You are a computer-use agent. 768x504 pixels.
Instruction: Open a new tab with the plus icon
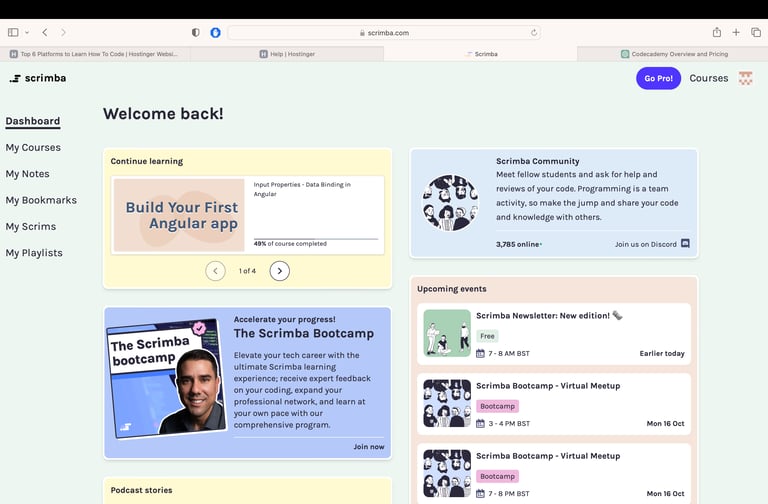tap(736, 32)
